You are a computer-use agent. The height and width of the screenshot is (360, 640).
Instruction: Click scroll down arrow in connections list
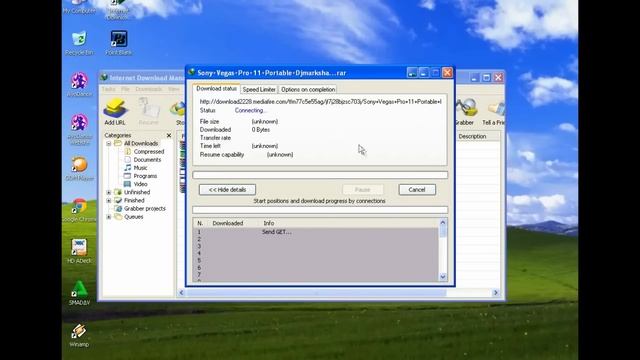[x=443, y=277]
